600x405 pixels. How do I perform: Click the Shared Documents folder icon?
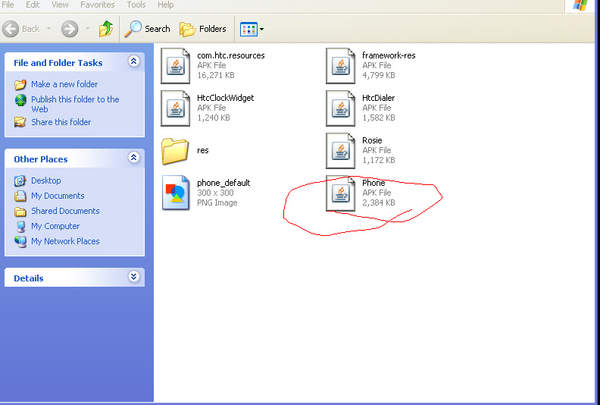tap(20, 211)
